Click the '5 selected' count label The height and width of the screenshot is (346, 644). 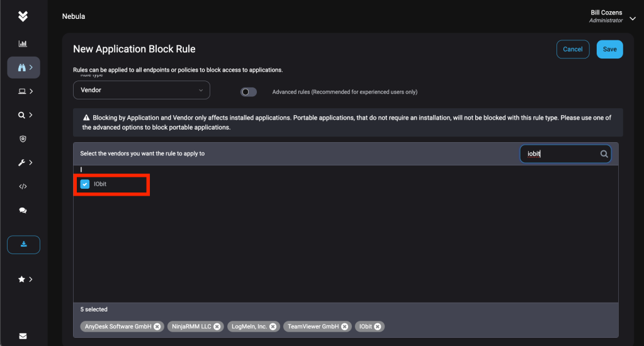pos(94,310)
